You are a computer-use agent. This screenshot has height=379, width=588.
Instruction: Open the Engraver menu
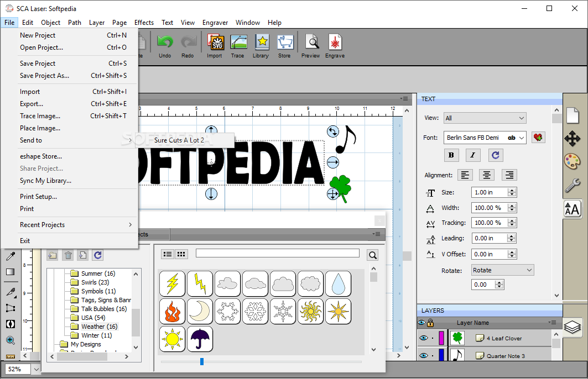(215, 23)
